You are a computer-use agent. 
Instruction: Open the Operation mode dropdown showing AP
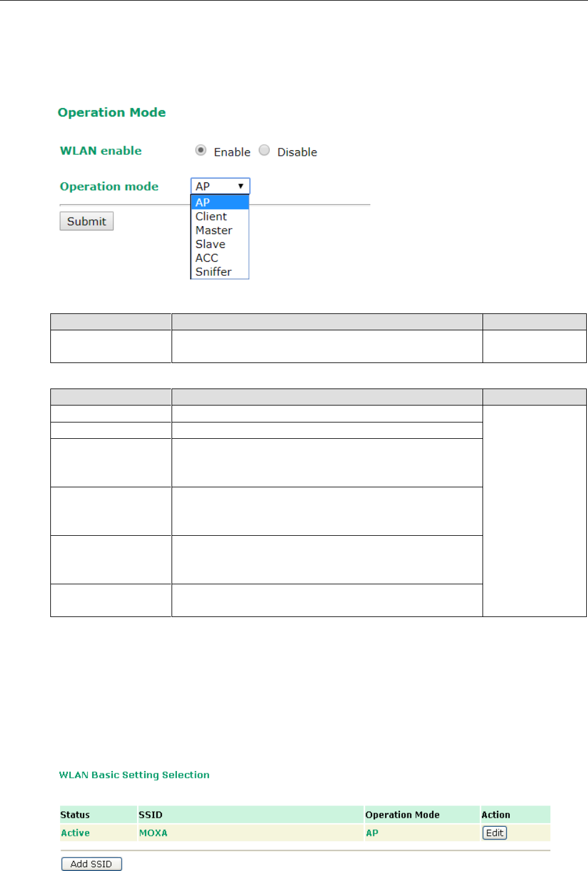pos(220,186)
